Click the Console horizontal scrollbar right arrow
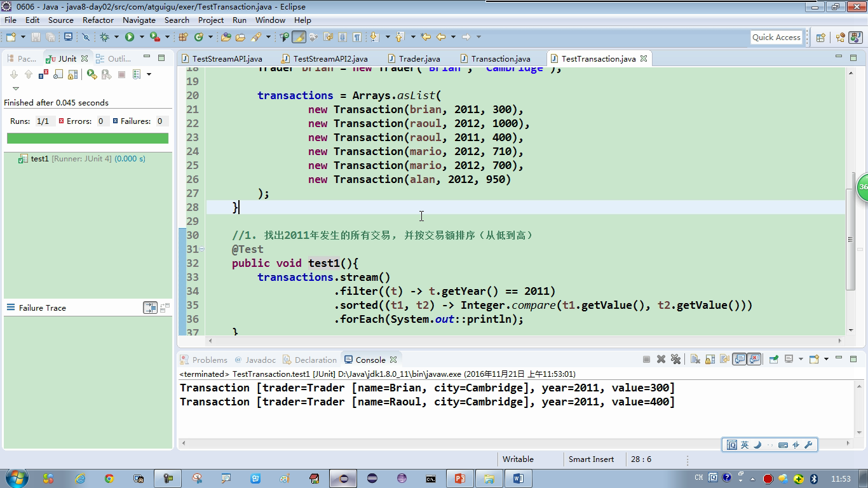868x488 pixels. pos(848,443)
